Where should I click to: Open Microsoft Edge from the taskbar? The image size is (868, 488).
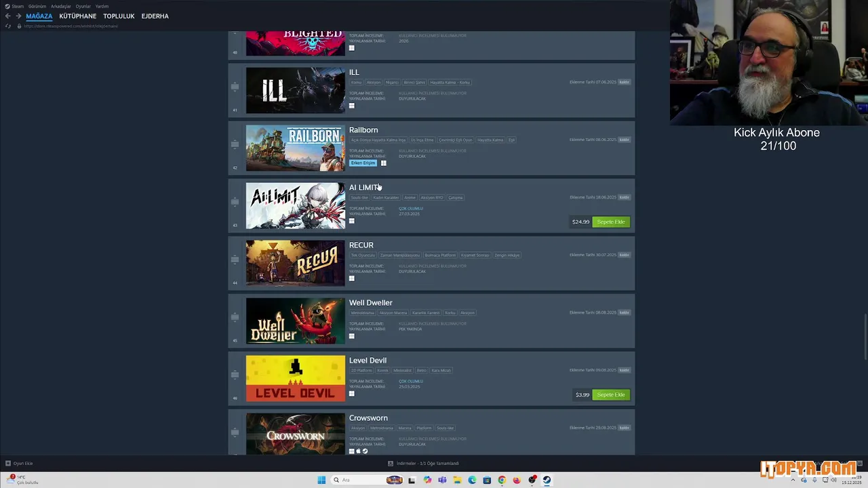click(x=472, y=480)
